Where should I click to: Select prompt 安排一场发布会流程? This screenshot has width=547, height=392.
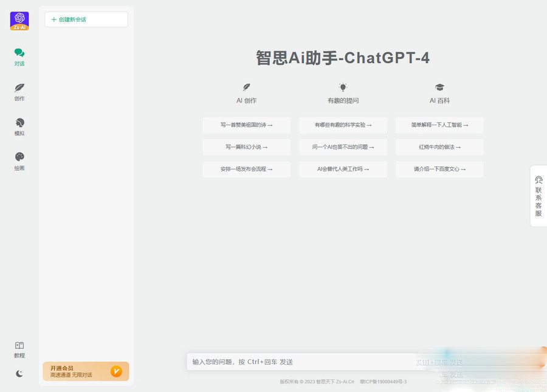pyautogui.click(x=247, y=169)
